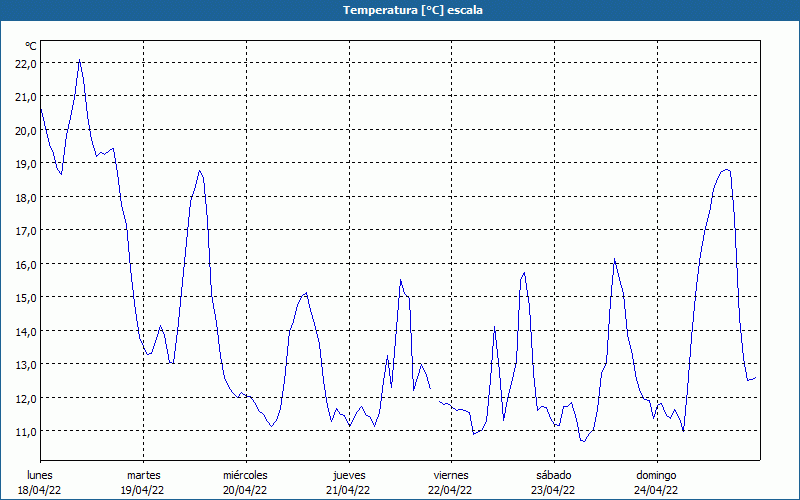This screenshot has height=500, width=800.
Task: Select the 17,0 axis value
Action: click(x=26, y=231)
